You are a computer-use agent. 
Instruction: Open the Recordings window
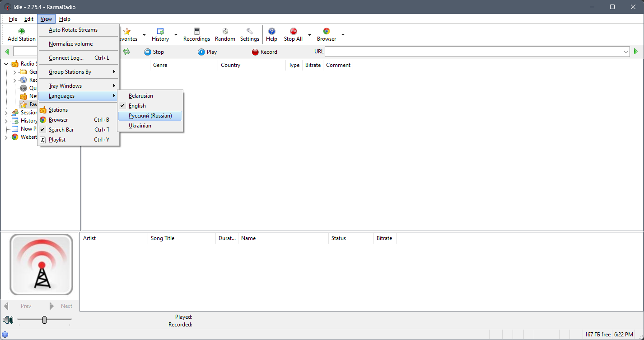[x=196, y=34]
